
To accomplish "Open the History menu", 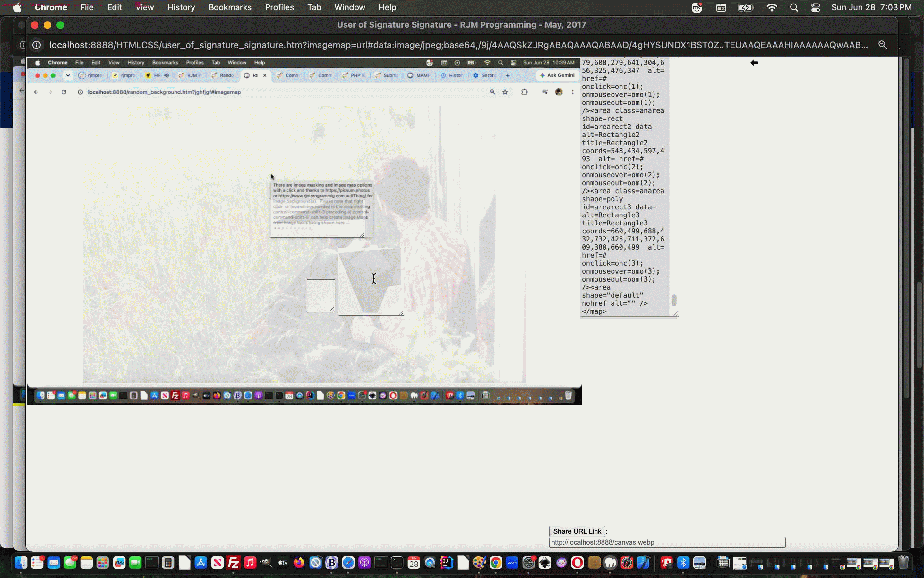I will (181, 8).
